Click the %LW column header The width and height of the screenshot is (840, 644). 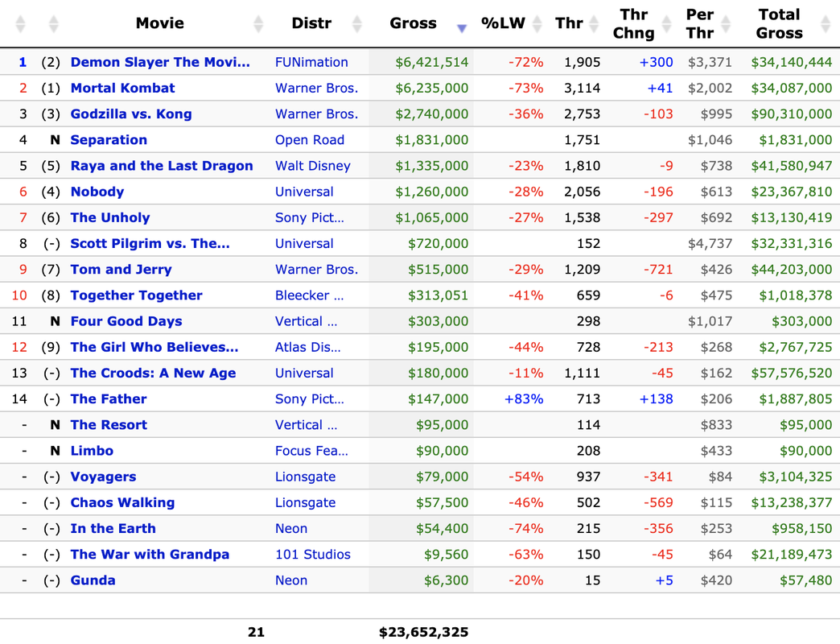click(x=503, y=23)
